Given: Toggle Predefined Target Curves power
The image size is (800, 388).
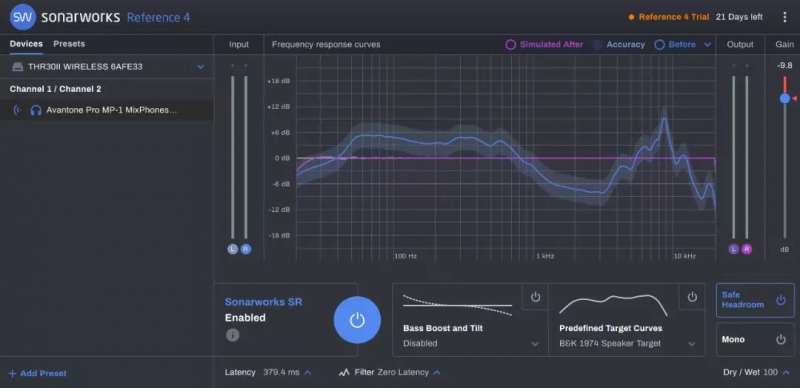Looking at the screenshot, I should coord(692,297).
